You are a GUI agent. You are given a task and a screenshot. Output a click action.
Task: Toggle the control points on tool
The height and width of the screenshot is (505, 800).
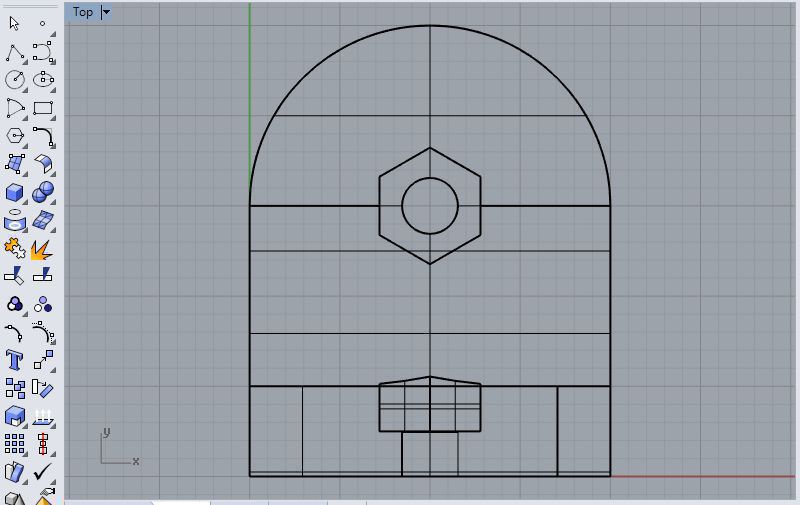click(x=14, y=333)
